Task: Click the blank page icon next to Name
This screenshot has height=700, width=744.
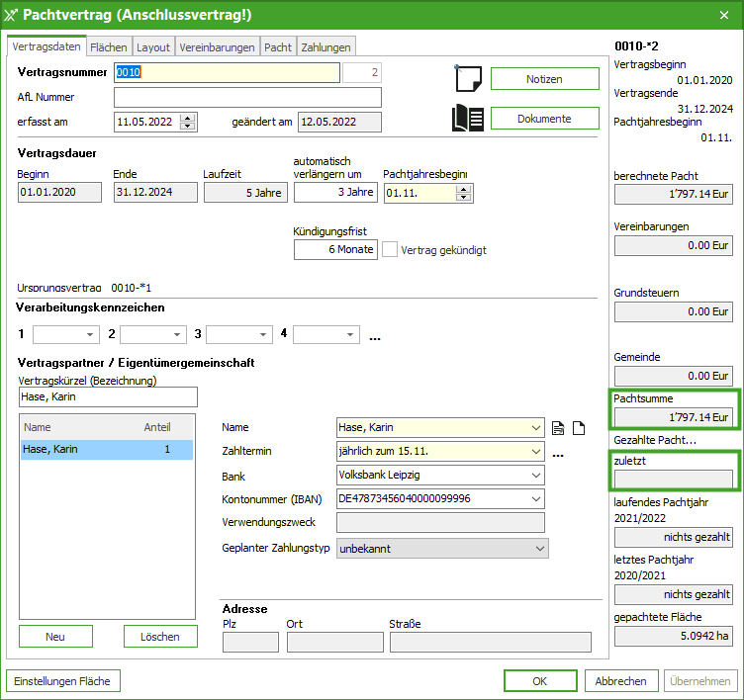Action: pos(580,428)
